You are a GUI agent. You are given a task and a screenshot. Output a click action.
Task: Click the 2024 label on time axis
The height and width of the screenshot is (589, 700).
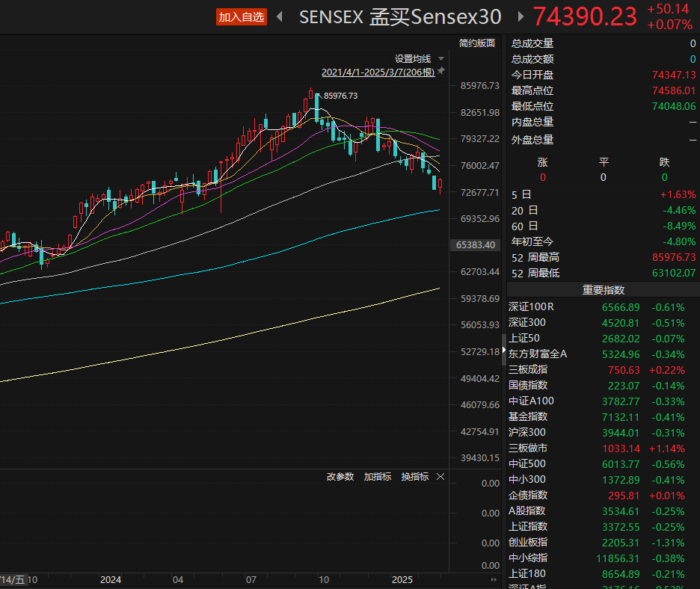[x=110, y=579]
